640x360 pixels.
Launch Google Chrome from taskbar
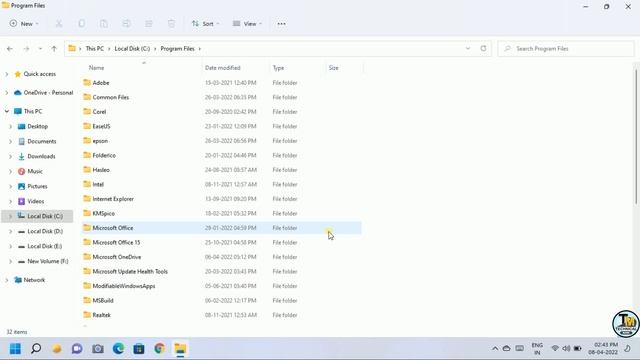160,348
